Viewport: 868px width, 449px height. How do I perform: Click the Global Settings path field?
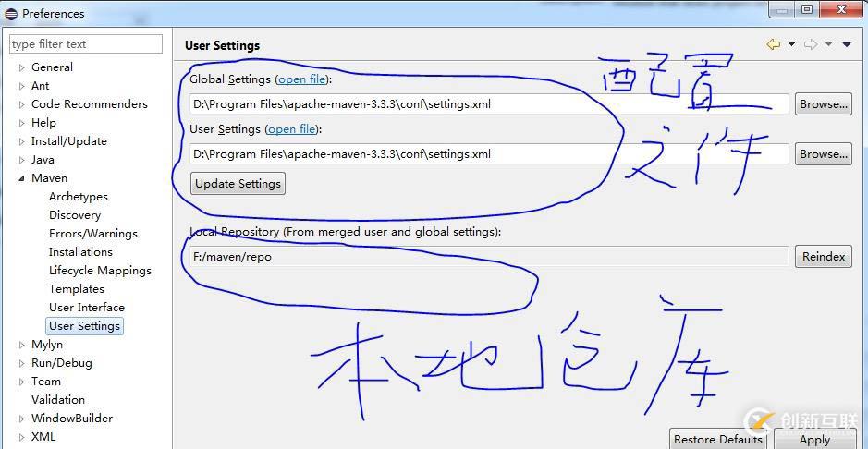pyautogui.click(x=489, y=104)
